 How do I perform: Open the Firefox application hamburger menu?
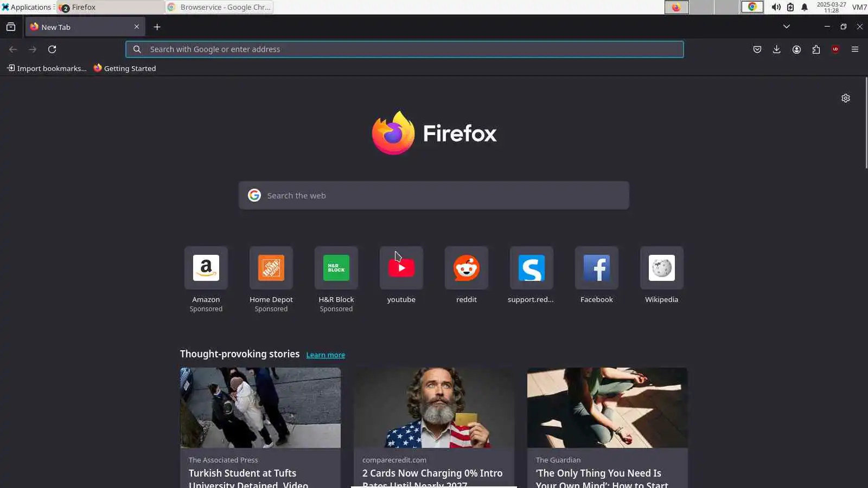point(855,49)
